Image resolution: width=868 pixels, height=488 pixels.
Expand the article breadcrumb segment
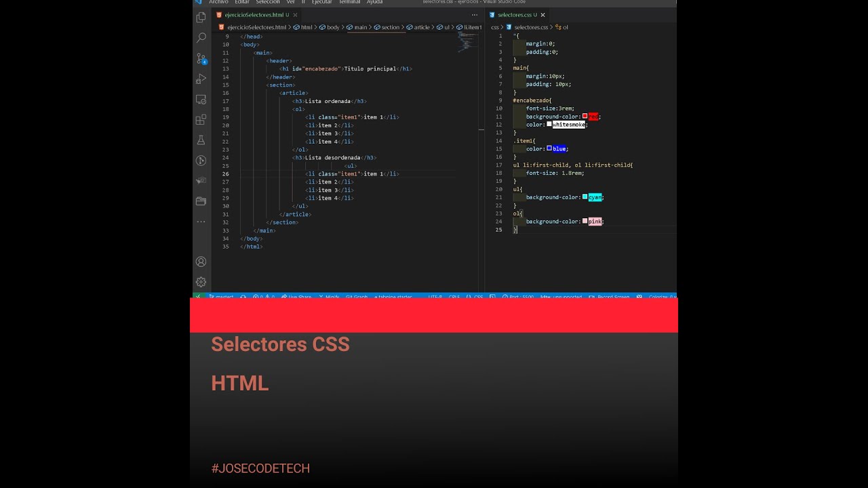[418, 28]
